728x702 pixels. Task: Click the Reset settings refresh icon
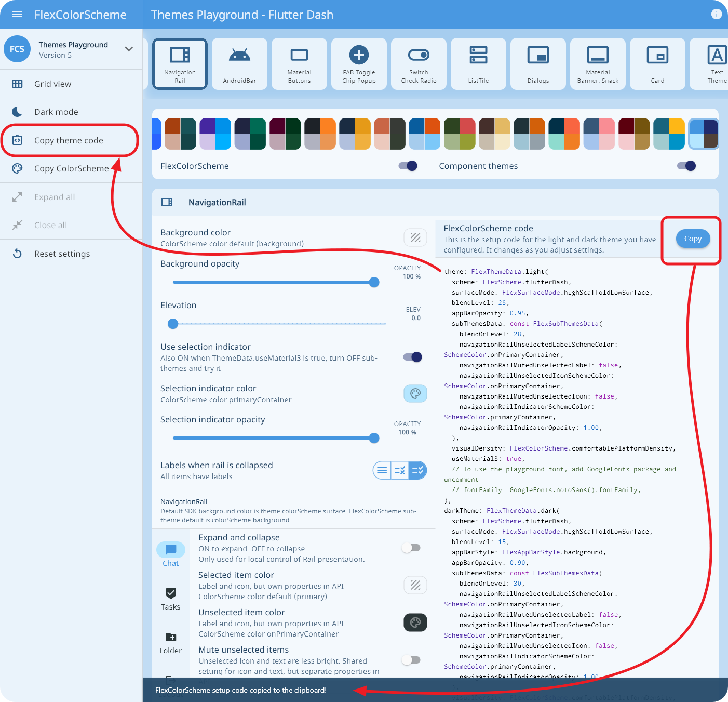17,254
